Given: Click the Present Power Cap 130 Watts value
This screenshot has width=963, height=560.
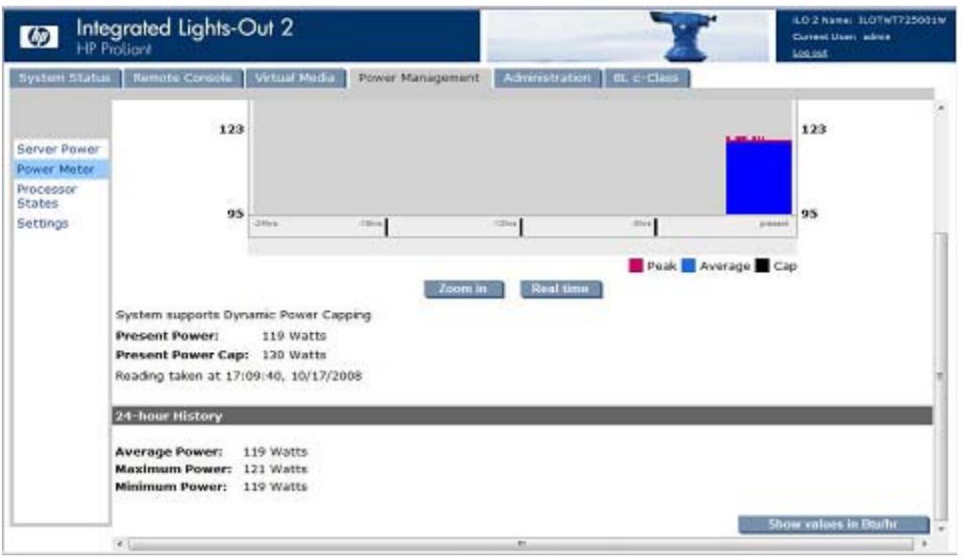Looking at the screenshot, I should pyautogui.click(x=294, y=355).
